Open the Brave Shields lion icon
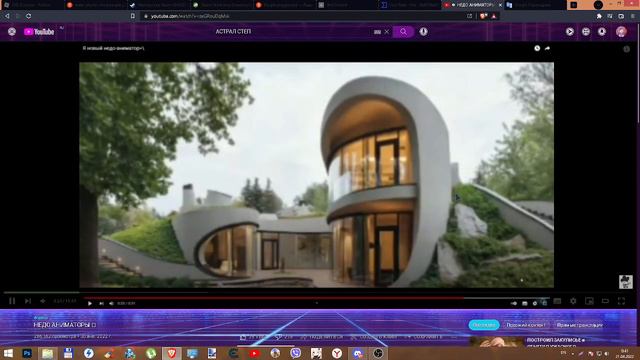The height and width of the screenshot is (360, 640). click(x=484, y=16)
